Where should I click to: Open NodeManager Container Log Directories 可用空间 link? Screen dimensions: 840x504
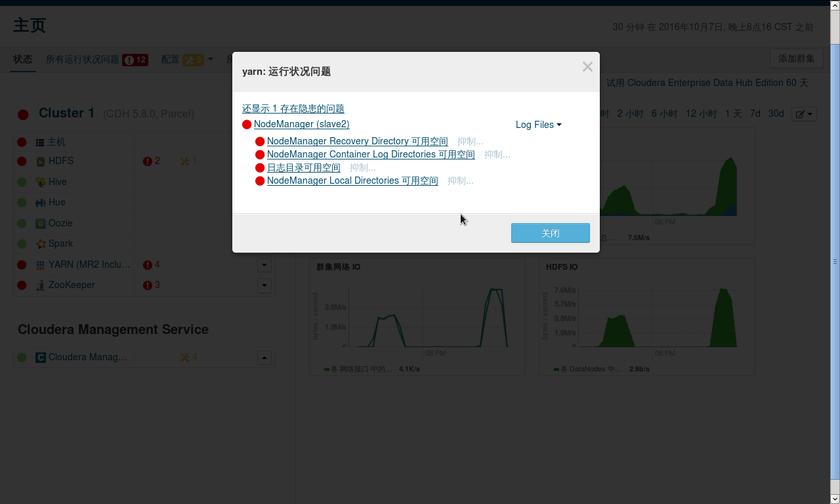371,154
